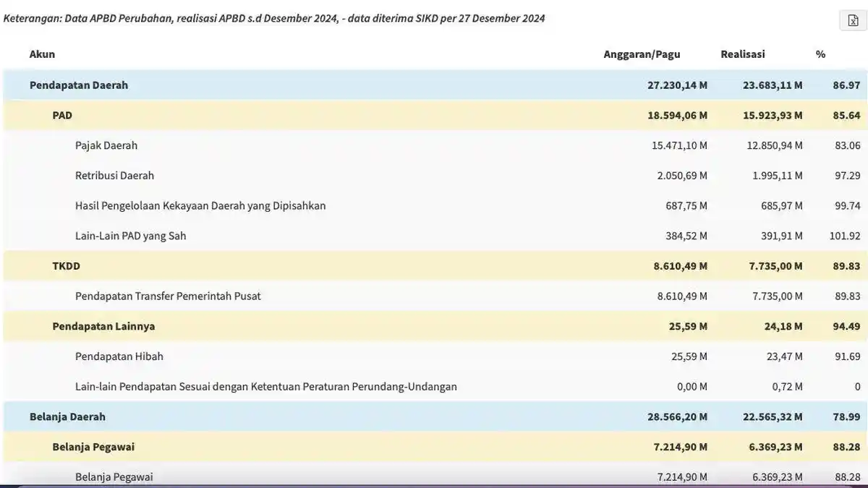
Task: Click the TKDD row label
Action: pos(66,266)
